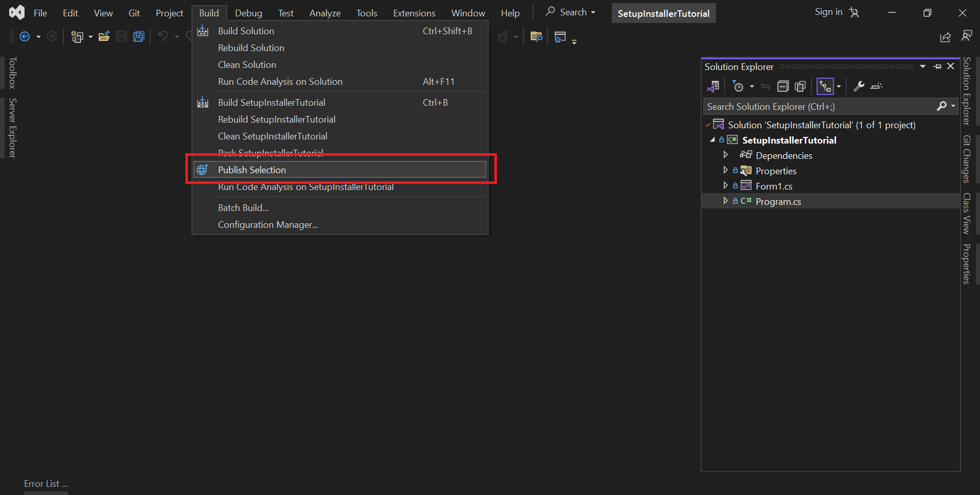
Task: Open the Error List panel tab
Action: [46, 483]
